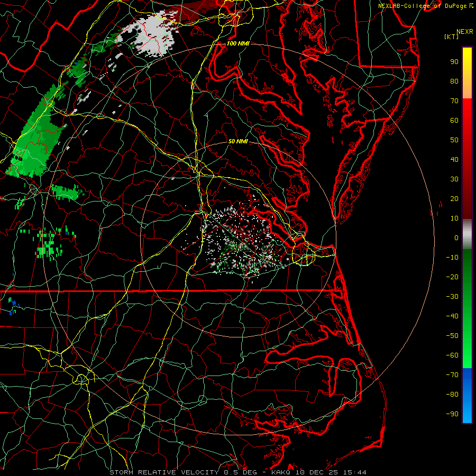Select the 20 value on the velocity scale
This screenshot has height=476, width=476.
454,199
